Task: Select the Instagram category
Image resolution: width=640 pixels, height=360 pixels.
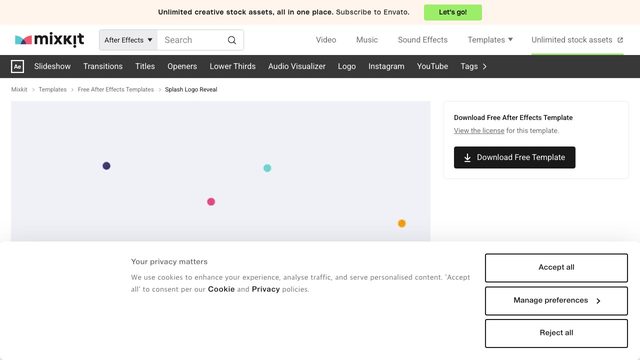Action: coord(386,66)
